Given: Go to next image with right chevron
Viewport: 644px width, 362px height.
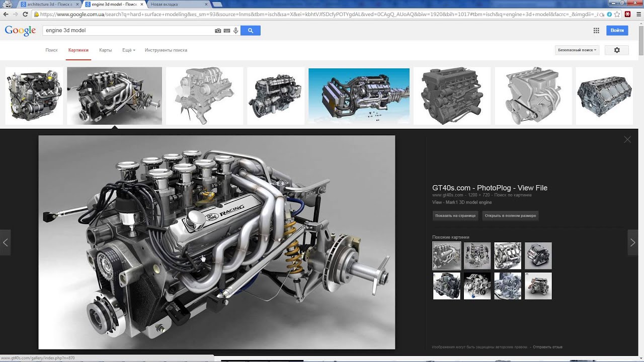Looking at the screenshot, I should [x=633, y=242].
